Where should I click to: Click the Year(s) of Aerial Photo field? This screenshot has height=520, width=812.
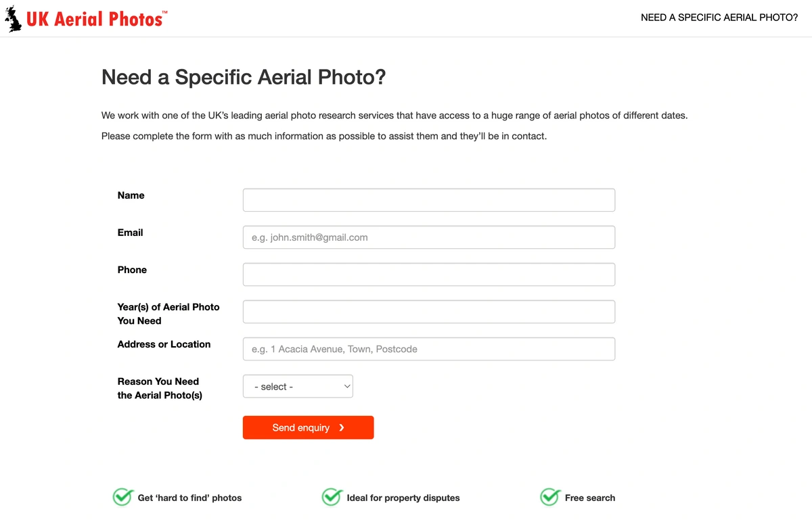(x=429, y=312)
